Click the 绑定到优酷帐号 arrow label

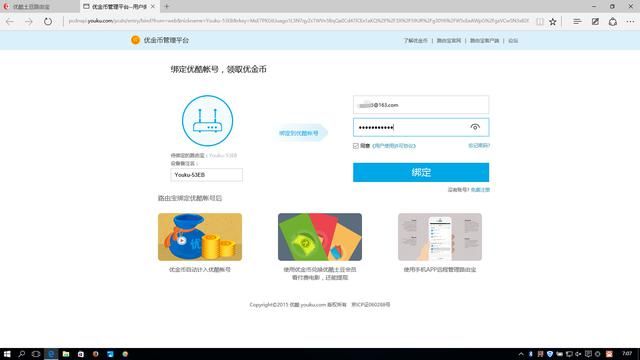click(x=299, y=133)
